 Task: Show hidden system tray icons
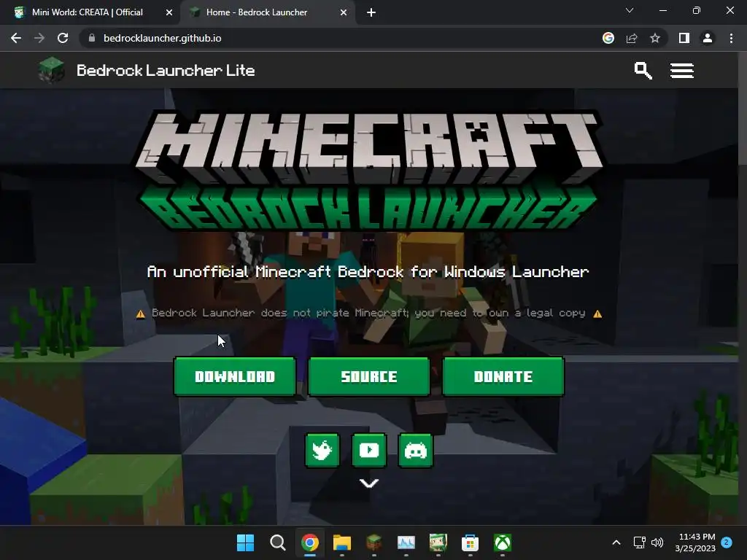point(616,542)
